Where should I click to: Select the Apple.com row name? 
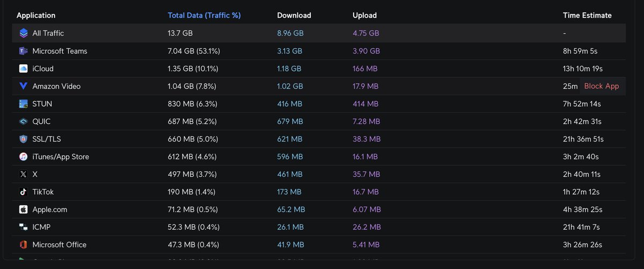[x=50, y=210]
